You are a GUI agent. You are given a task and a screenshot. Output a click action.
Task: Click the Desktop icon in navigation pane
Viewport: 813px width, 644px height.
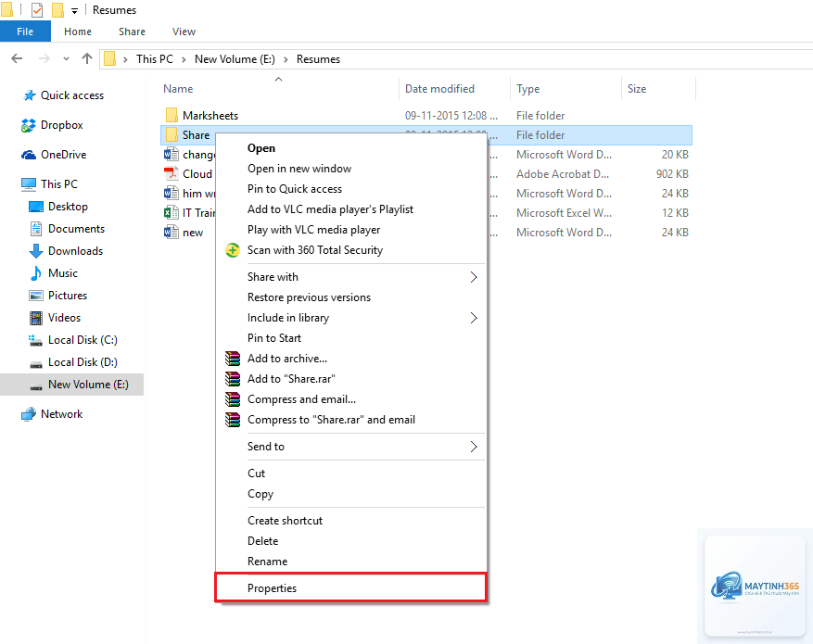pyautogui.click(x=36, y=207)
